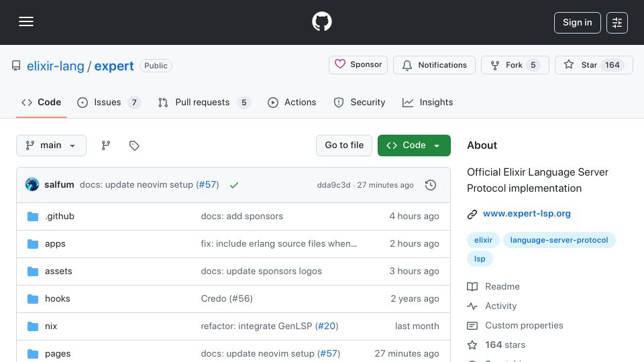The height and width of the screenshot is (362, 644).
Task: Click the elixir topic tag
Action: click(483, 240)
